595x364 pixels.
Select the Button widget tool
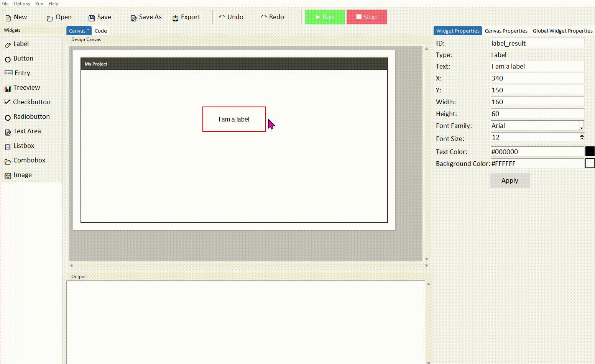23,58
